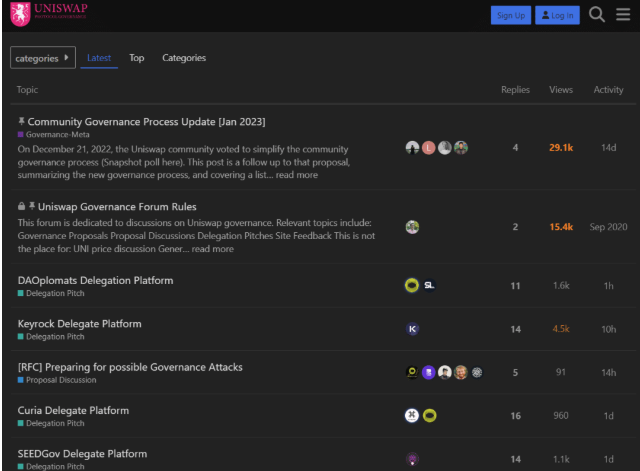The height and width of the screenshot is (471, 640).
Task: Open DAOplomats Delegation Platform topic
Action: point(96,280)
